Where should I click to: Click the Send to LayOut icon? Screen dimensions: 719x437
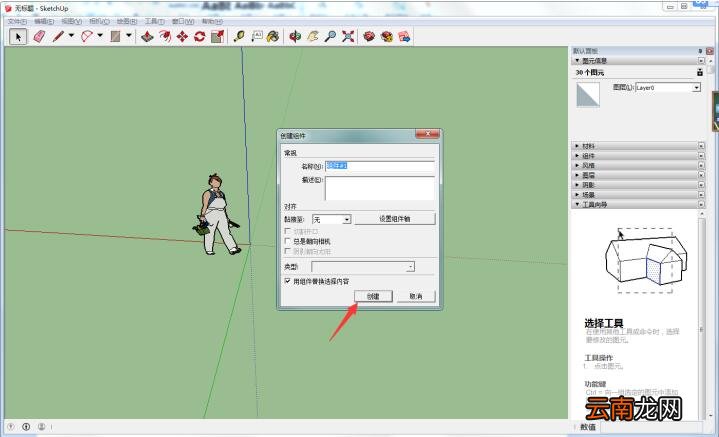(404, 36)
